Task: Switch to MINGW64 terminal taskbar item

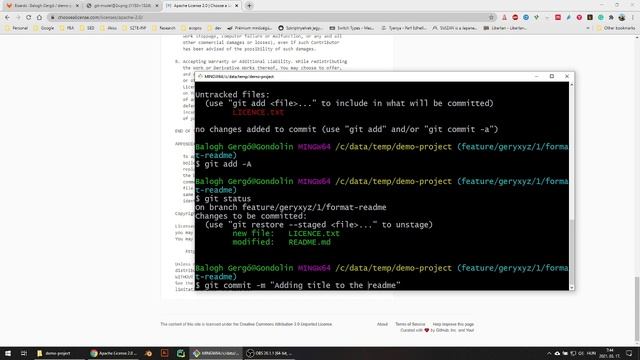Action: (x=216, y=353)
